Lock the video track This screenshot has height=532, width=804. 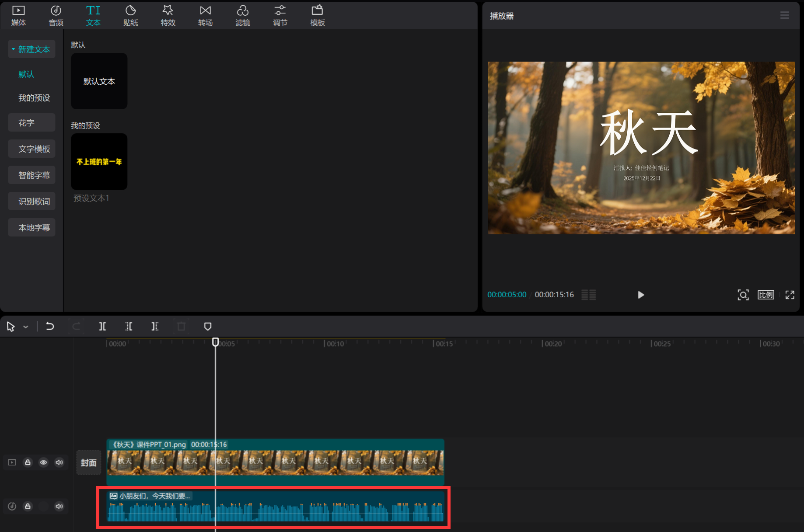point(28,462)
